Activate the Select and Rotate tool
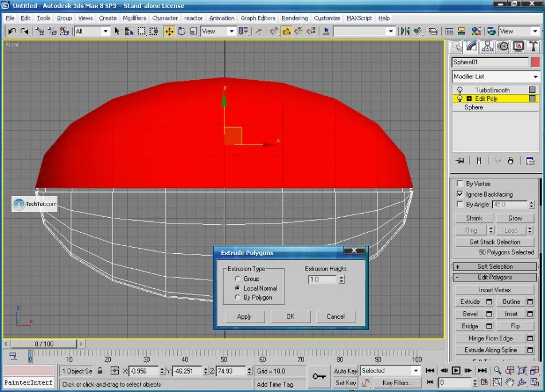Image resolution: width=545 pixels, height=392 pixels. [181, 32]
